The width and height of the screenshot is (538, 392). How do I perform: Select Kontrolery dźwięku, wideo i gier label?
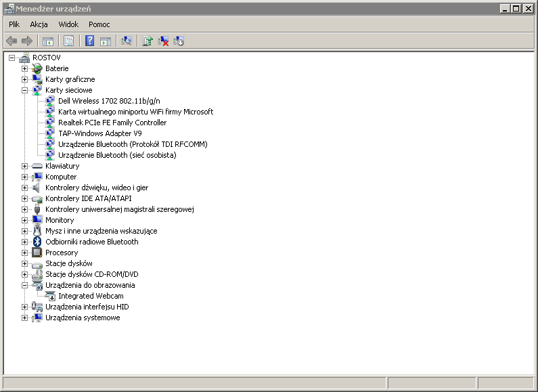(97, 188)
